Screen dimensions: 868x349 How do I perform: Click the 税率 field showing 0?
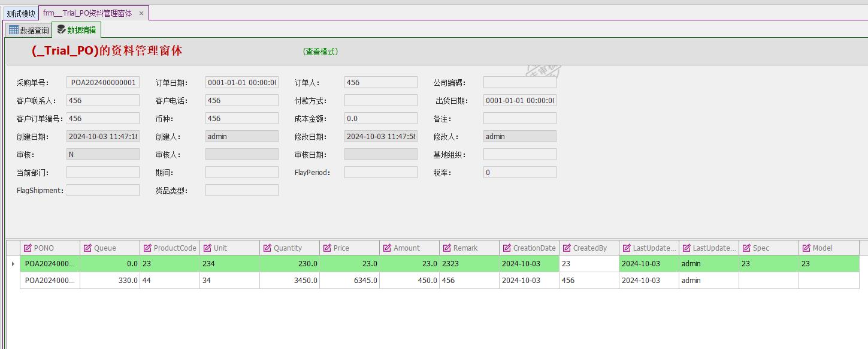tap(519, 172)
